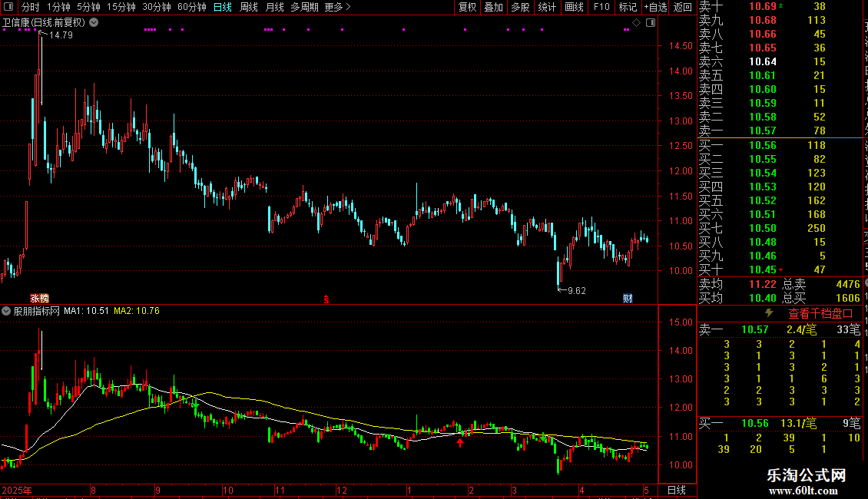Toggle the right info panel icon
Screen dimensions: 868x499
[x=651, y=23]
